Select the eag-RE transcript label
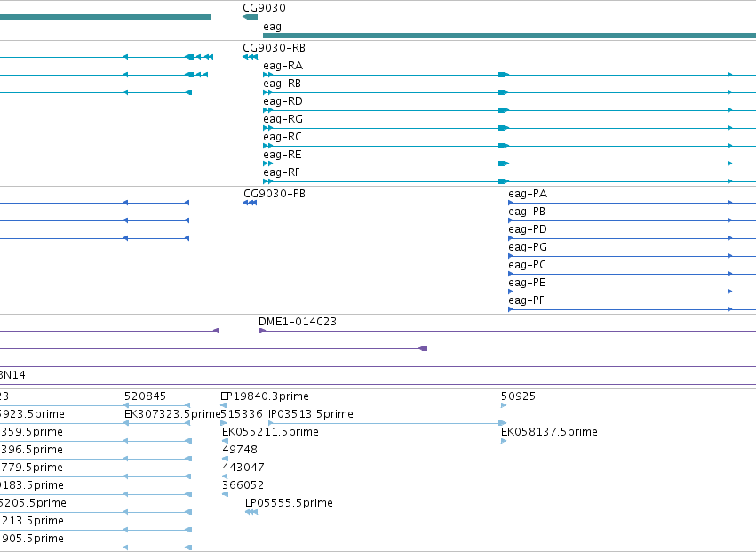 click(283, 155)
